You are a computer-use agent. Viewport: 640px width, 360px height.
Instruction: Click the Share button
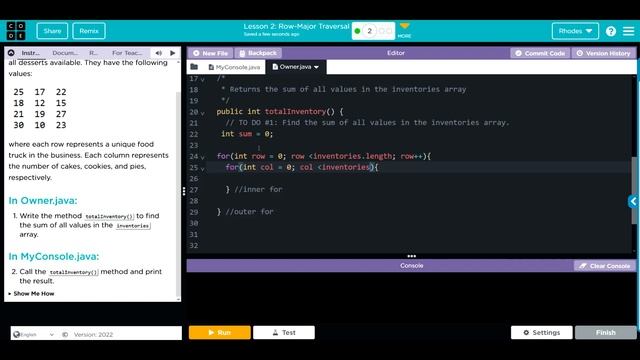click(52, 31)
